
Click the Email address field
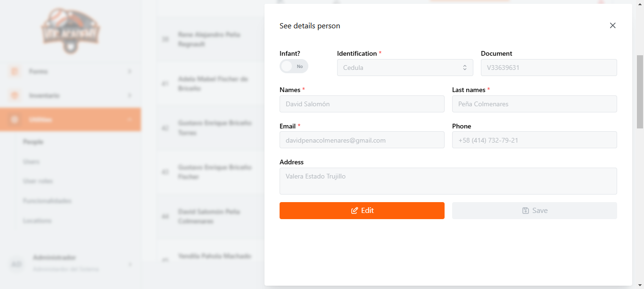pos(362,140)
